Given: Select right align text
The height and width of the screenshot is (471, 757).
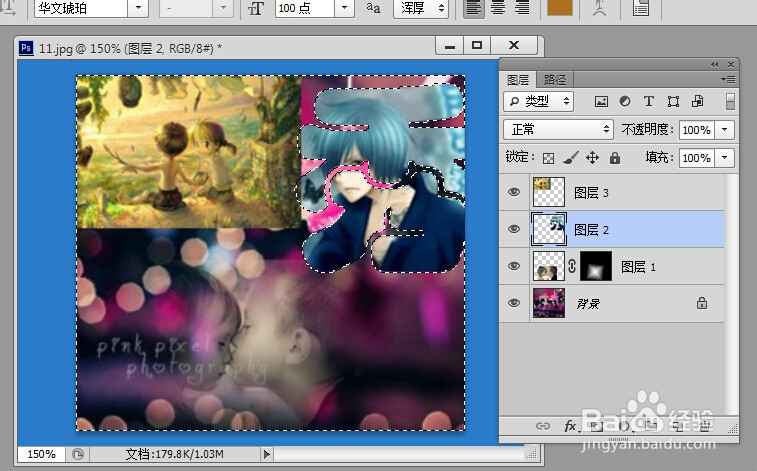Looking at the screenshot, I should [522, 8].
